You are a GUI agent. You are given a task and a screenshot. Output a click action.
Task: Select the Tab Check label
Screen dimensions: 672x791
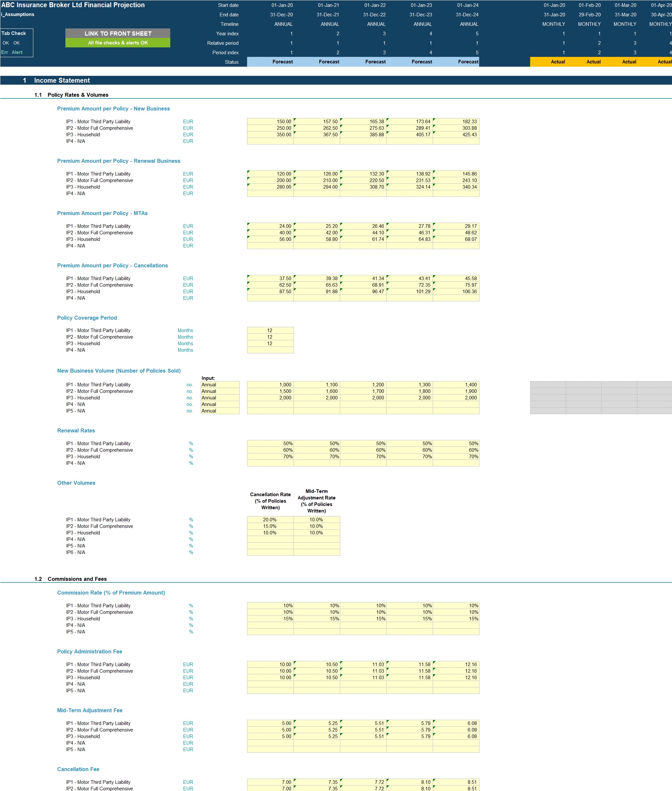click(14, 33)
